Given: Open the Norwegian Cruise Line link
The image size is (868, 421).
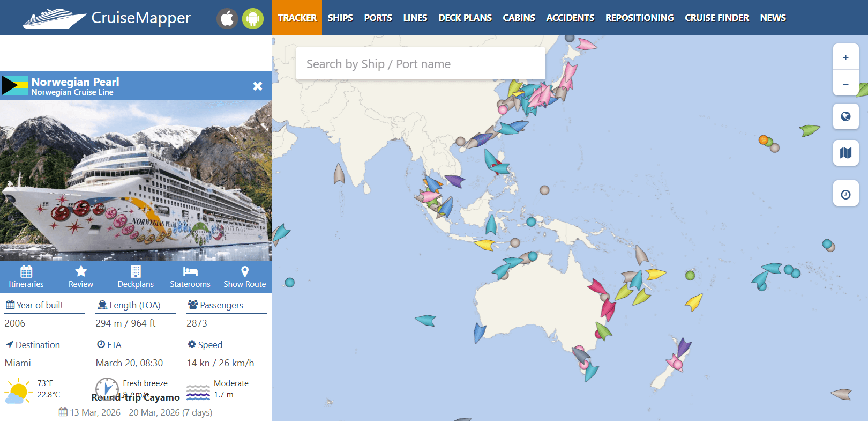Looking at the screenshot, I should [x=72, y=92].
